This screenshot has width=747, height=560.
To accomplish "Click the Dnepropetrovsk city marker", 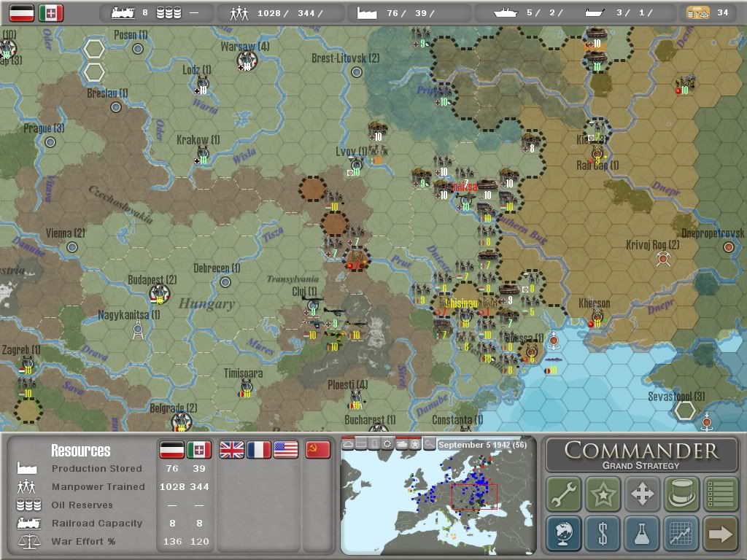I will click(x=729, y=246).
